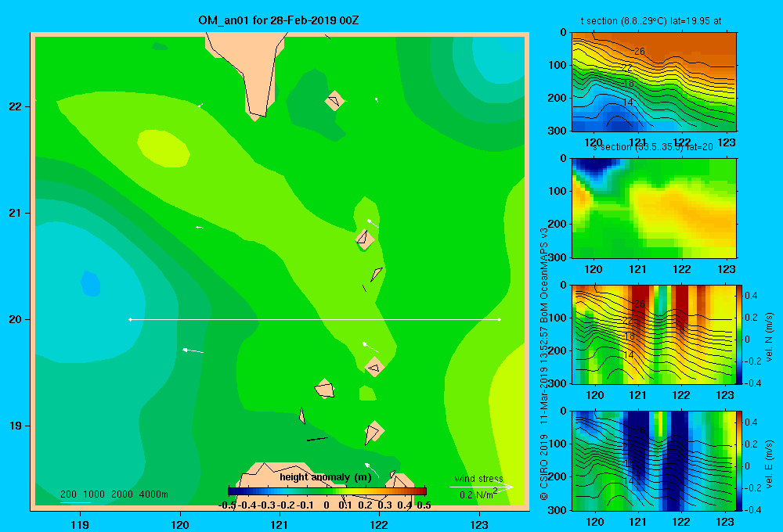Select the 'vel. N (m/s)' axis label

click(x=770, y=337)
